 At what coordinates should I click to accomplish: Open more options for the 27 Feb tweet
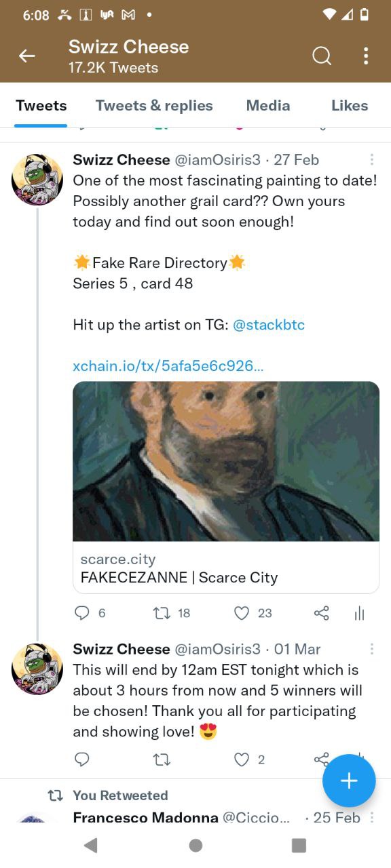pyautogui.click(x=371, y=160)
